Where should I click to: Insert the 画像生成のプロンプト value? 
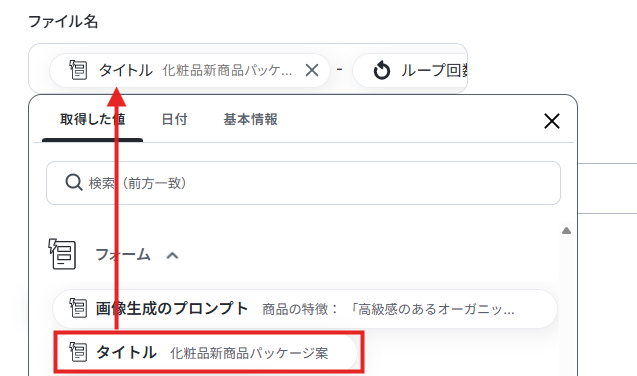[x=304, y=309]
